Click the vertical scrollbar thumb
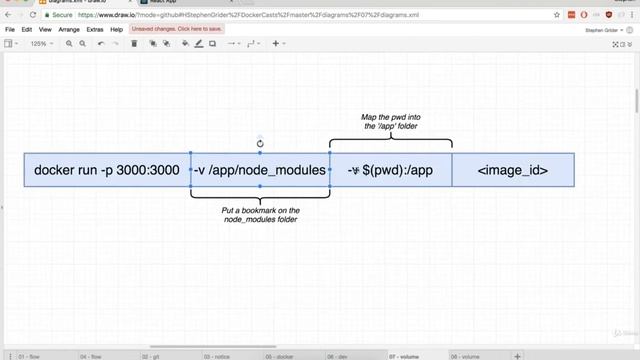Viewport: 640px width, 360px height. point(636,101)
